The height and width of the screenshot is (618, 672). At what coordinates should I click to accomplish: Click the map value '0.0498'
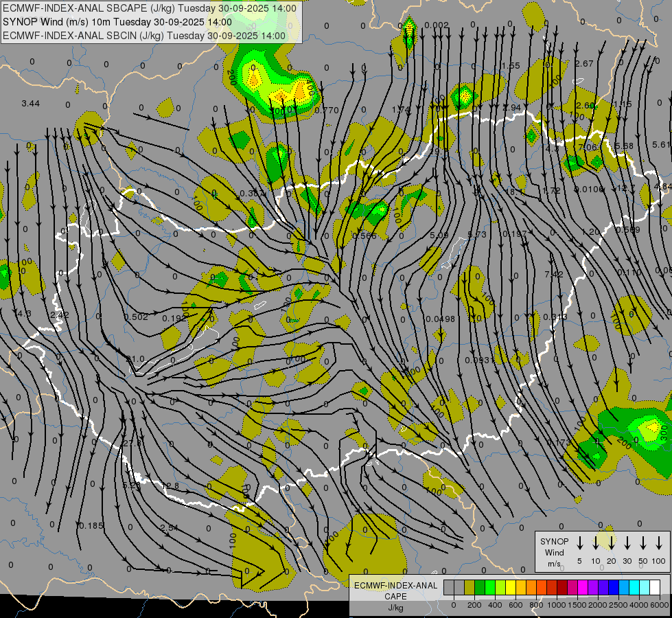[x=441, y=319]
